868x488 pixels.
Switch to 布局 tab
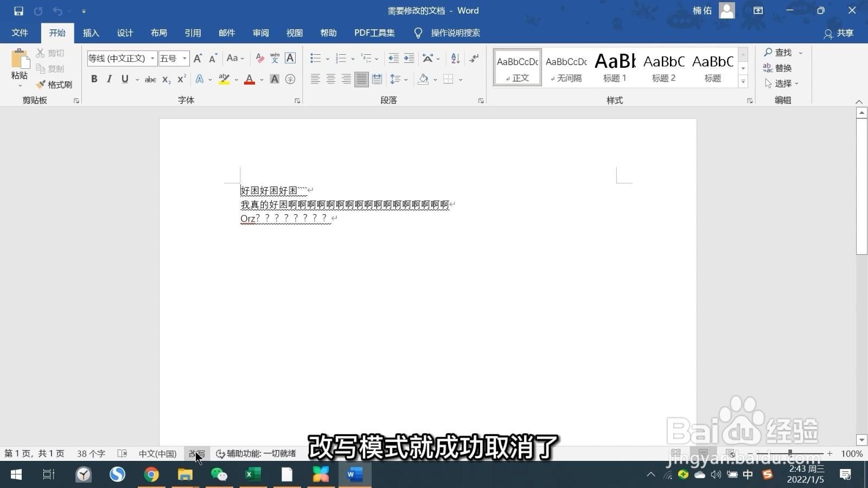pos(159,33)
